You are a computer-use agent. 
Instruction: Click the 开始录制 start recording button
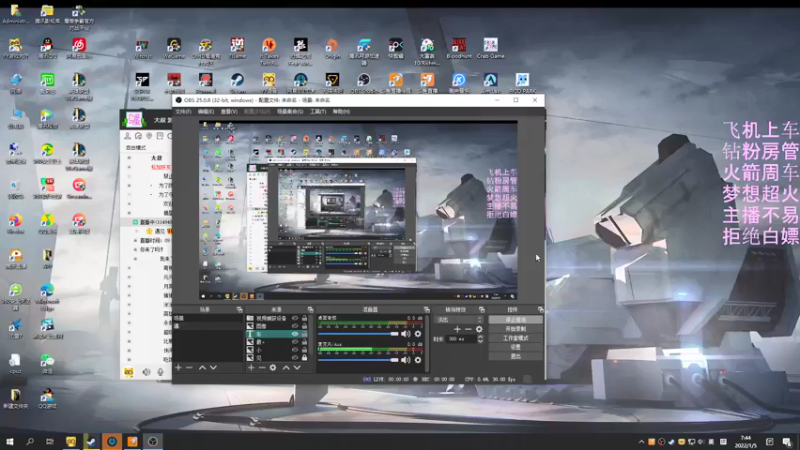point(515,329)
